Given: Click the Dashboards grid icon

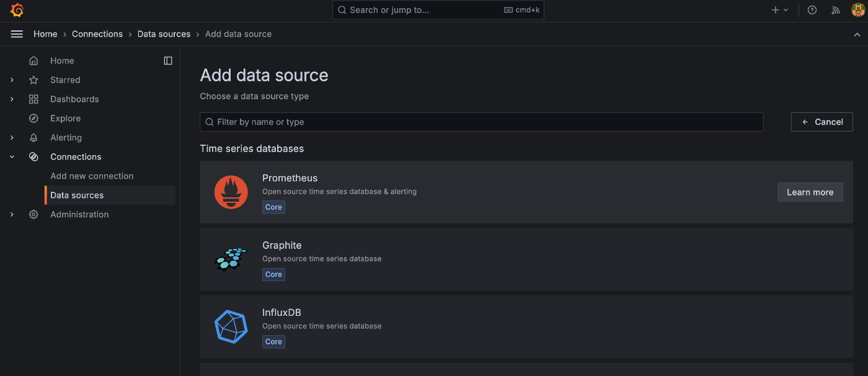Looking at the screenshot, I should (x=33, y=99).
